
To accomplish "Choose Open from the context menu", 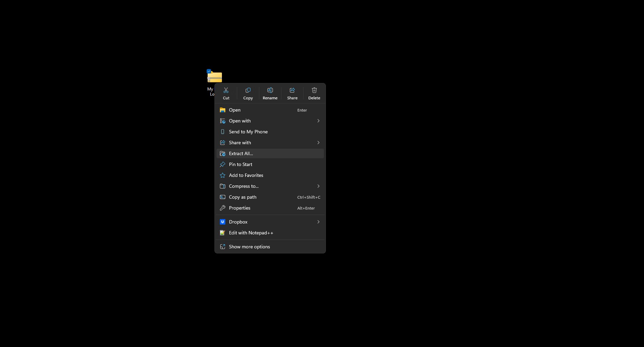I will pyautogui.click(x=235, y=110).
